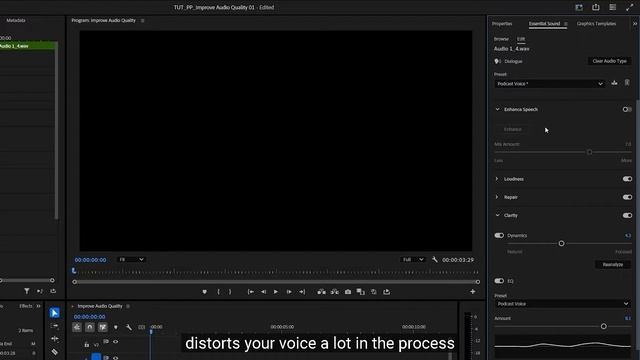
Task: Show hidden panel tabs beside Graphics Templates
Action: click(635, 24)
